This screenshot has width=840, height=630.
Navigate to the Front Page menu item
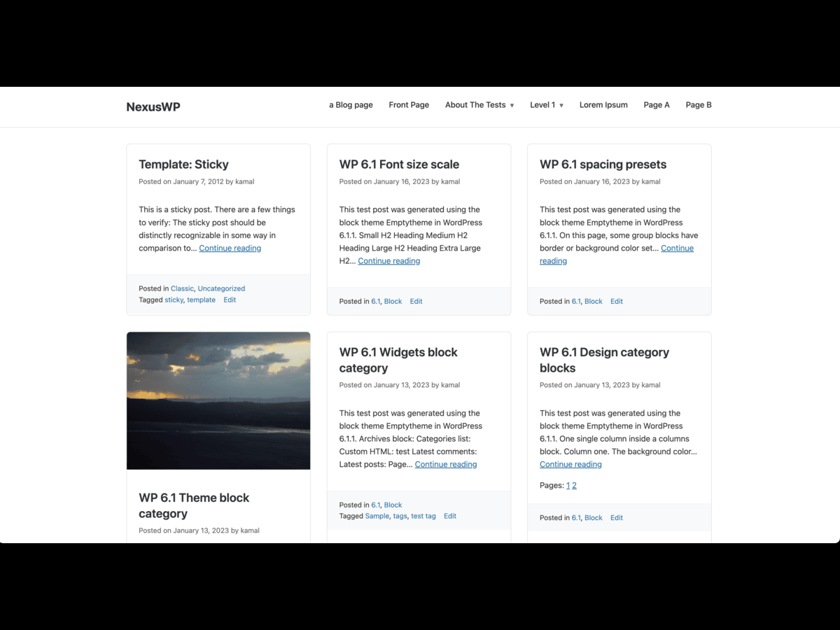[409, 104]
